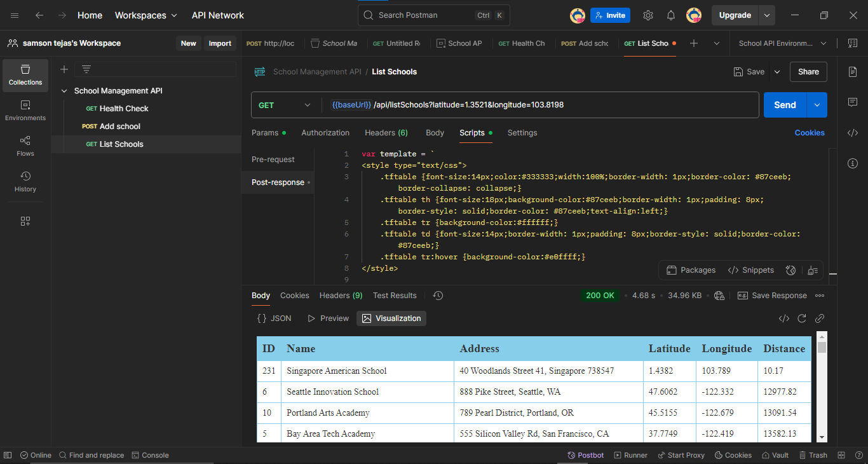Open the Flows sidebar panel

(25, 146)
